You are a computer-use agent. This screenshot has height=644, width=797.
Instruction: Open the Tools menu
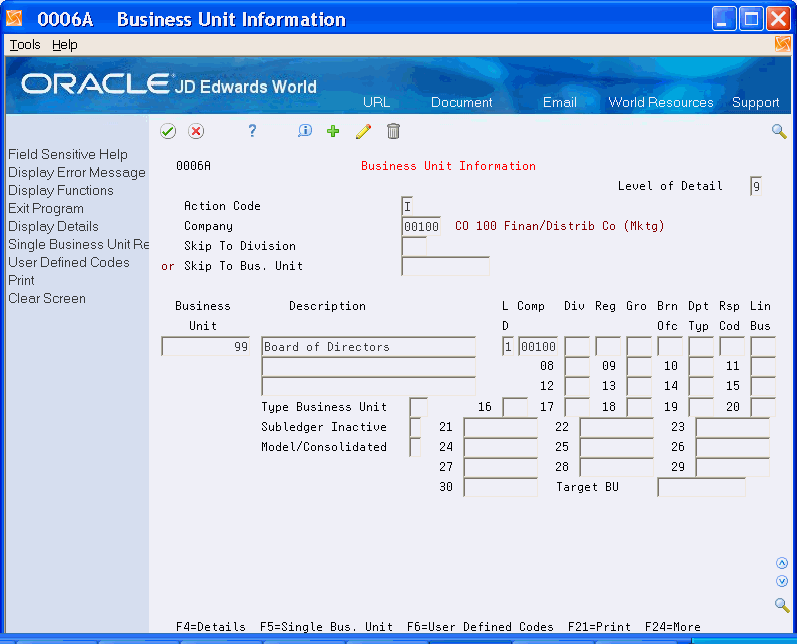coord(25,45)
